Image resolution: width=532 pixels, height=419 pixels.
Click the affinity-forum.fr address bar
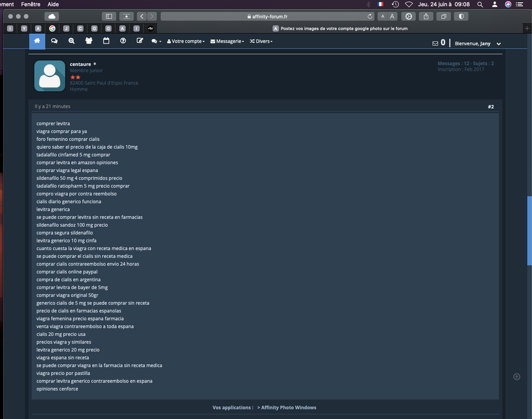(x=268, y=16)
